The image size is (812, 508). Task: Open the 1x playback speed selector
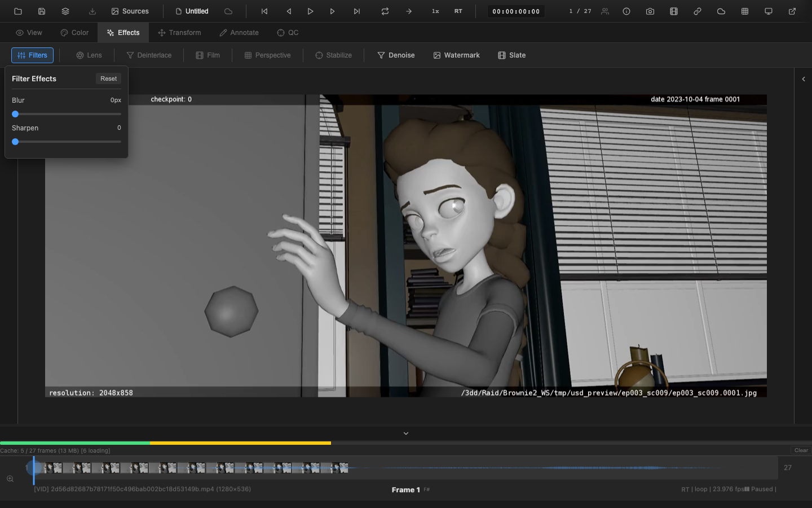point(435,11)
